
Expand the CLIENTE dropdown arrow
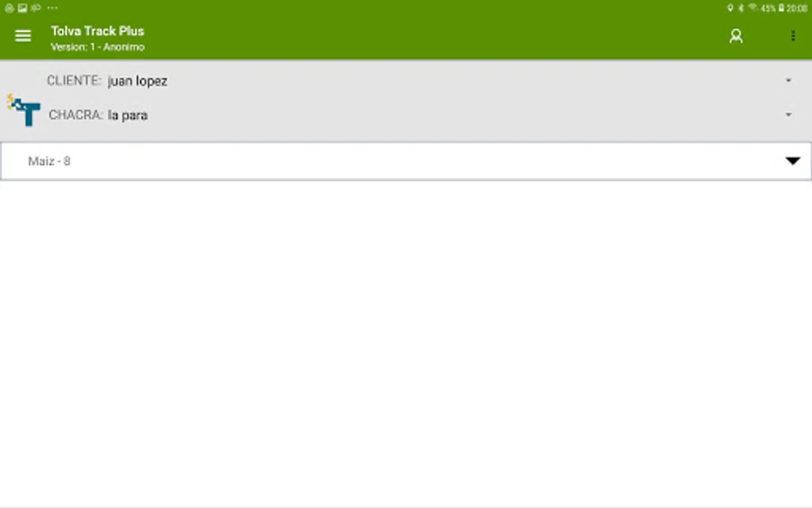tap(788, 81)
